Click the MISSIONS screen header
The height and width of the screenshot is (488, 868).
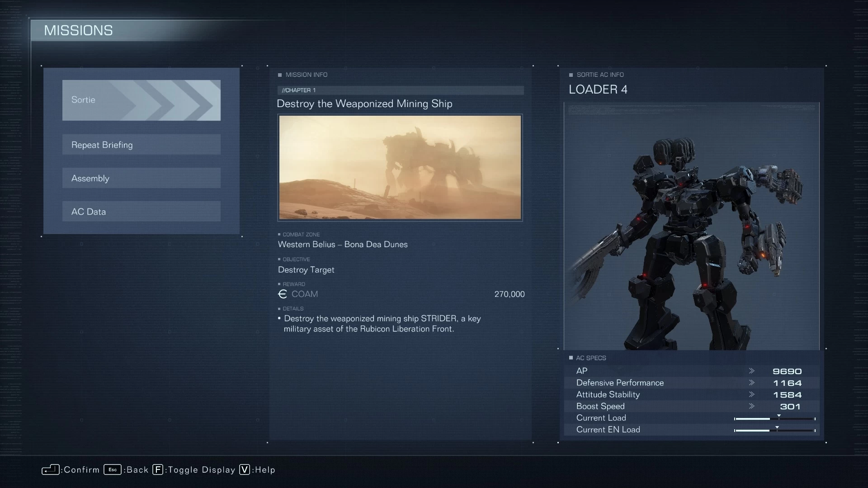coord(78,30)
